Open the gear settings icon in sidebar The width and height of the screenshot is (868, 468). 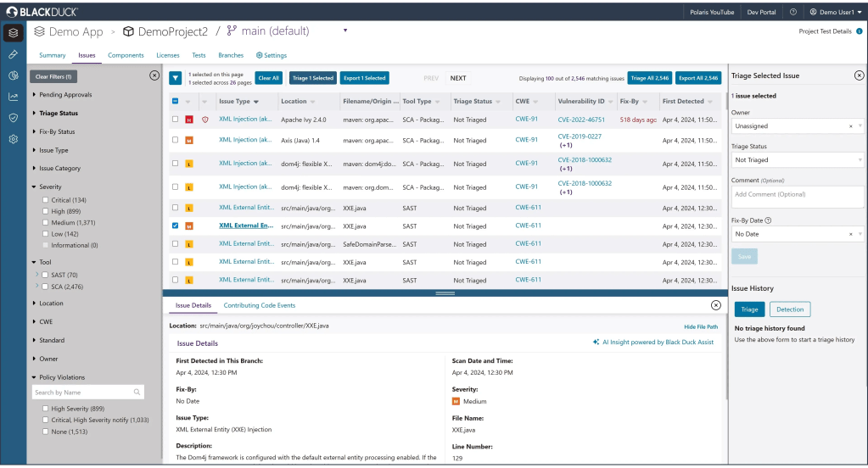(13, 139)
